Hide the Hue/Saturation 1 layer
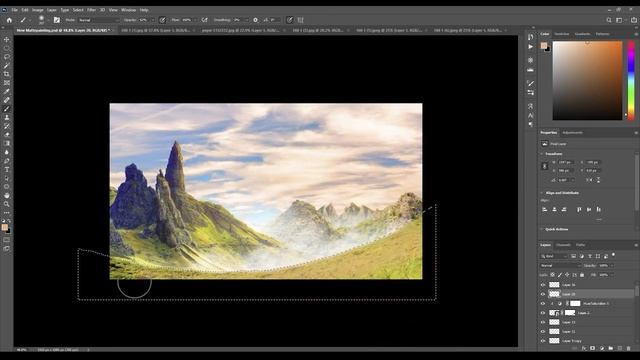 coord(543,304)
